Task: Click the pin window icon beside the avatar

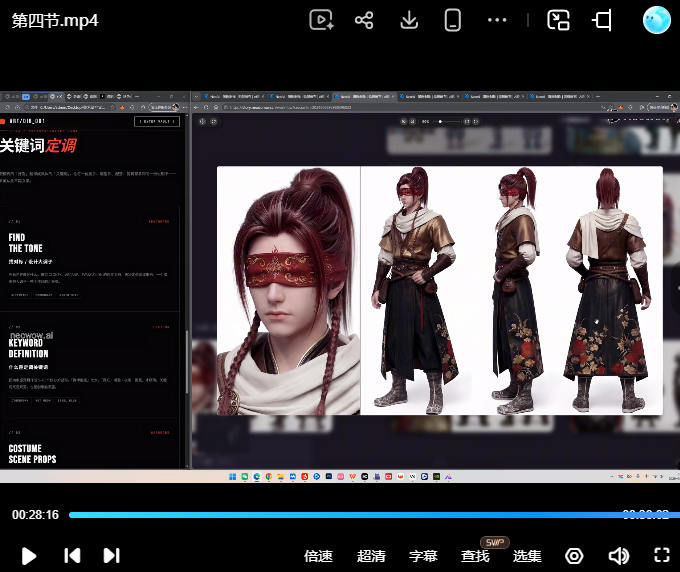Action: coord(602,20)
